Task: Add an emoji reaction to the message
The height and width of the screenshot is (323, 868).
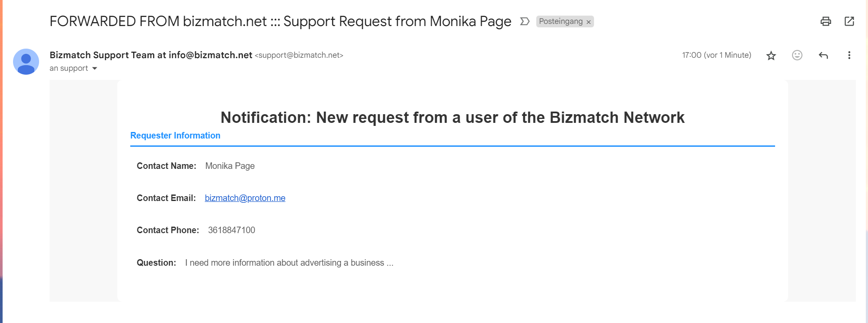Action: [797, 55]
